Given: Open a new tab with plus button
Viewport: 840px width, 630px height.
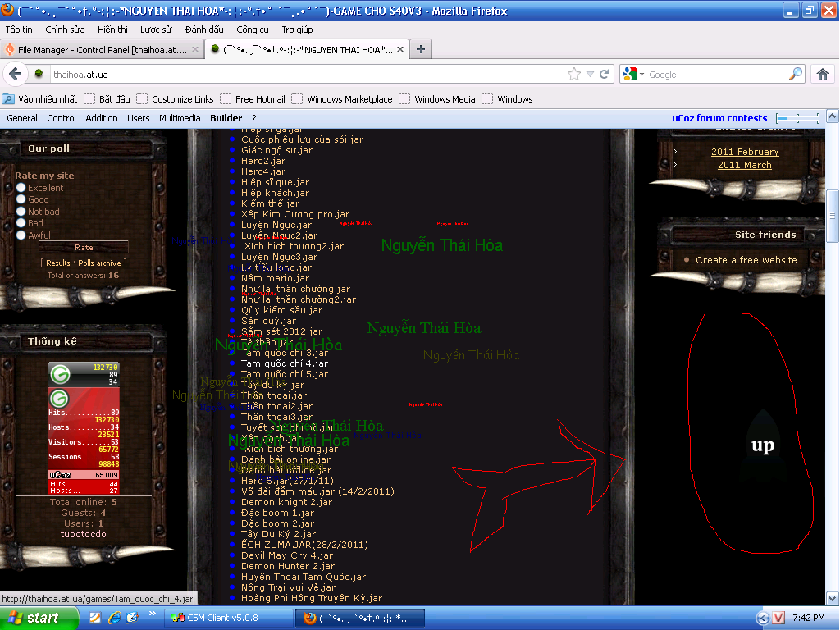Looking at the screenshot, I should point(421,49).
